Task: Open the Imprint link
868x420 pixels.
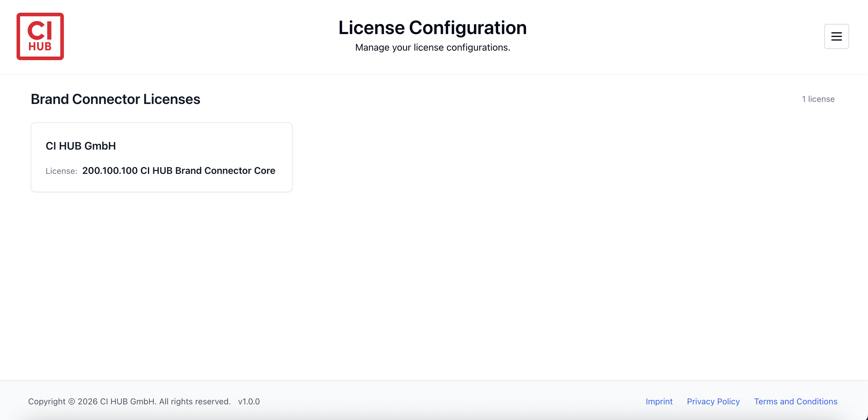Action: click(x=659, y=401)
